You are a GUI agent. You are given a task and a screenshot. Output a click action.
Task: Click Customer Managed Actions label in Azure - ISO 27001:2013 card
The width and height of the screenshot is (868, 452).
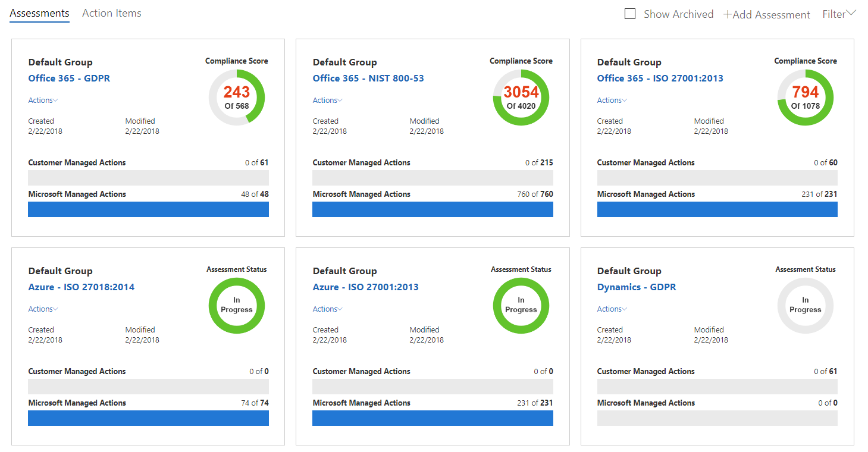tap(362, 371)
